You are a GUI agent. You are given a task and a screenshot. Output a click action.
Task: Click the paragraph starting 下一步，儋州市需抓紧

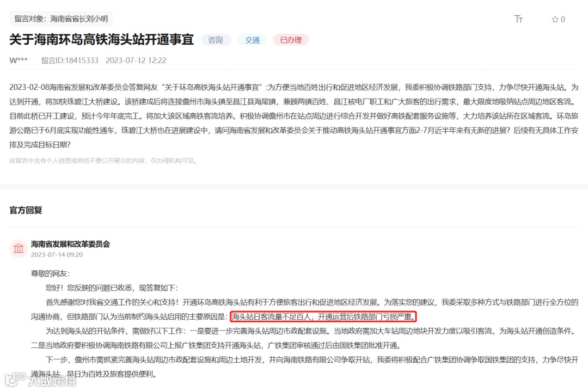coord(304,366)
